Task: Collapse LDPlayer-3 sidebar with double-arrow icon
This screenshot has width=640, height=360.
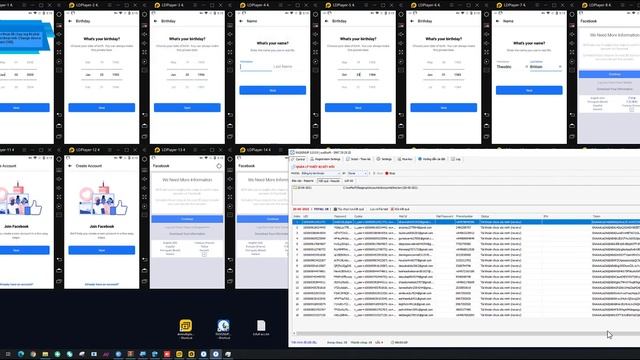Action: coord(230,5)
